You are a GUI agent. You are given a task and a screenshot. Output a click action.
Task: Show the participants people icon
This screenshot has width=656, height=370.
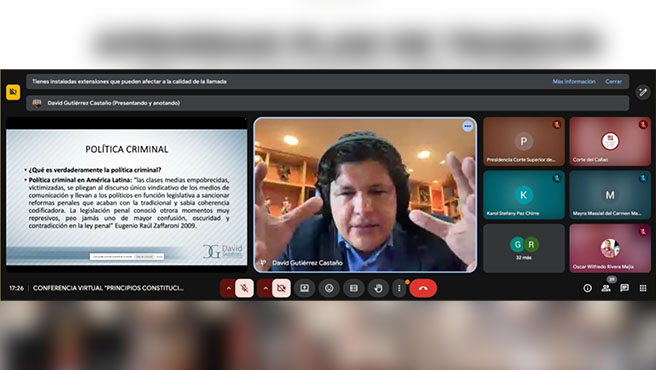click(606, 288)
